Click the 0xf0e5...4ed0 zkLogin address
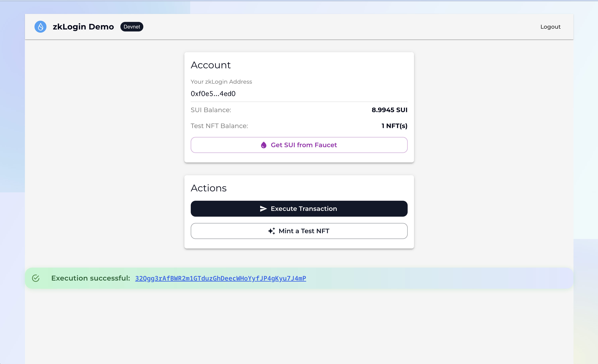Viewport: 598px width, 364px height. coord(213,94)
